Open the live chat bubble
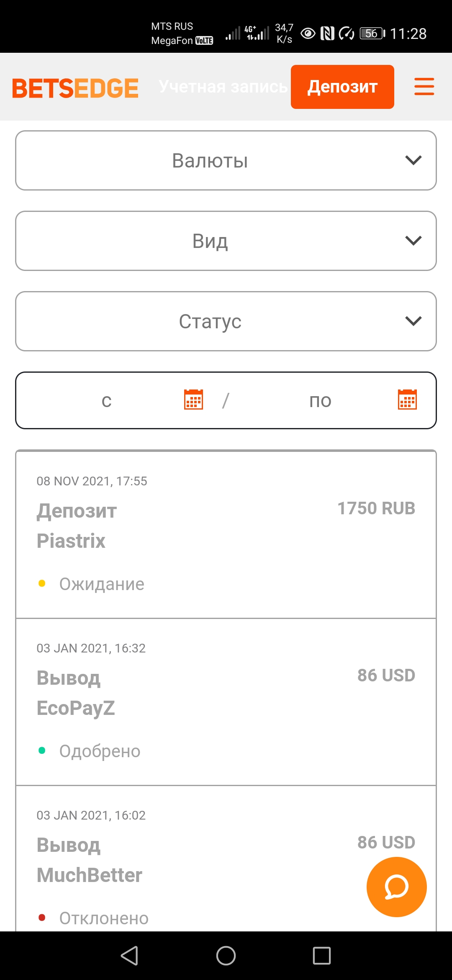 pyautogui.click(x=396, y=887)
